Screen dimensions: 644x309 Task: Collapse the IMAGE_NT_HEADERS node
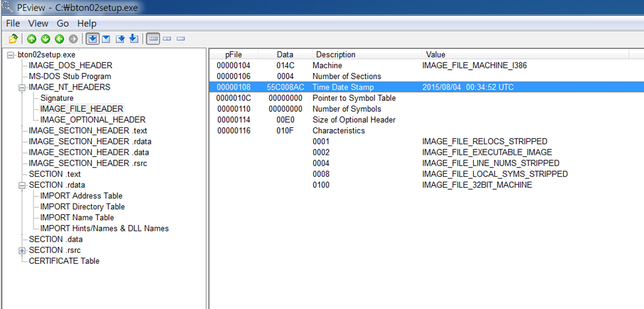pyautogui.click(x=22, y=88)
